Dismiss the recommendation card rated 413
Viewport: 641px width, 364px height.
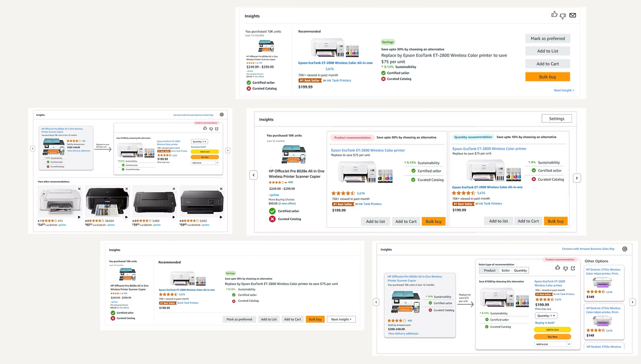pyautogui.click(x=79, y=189)
